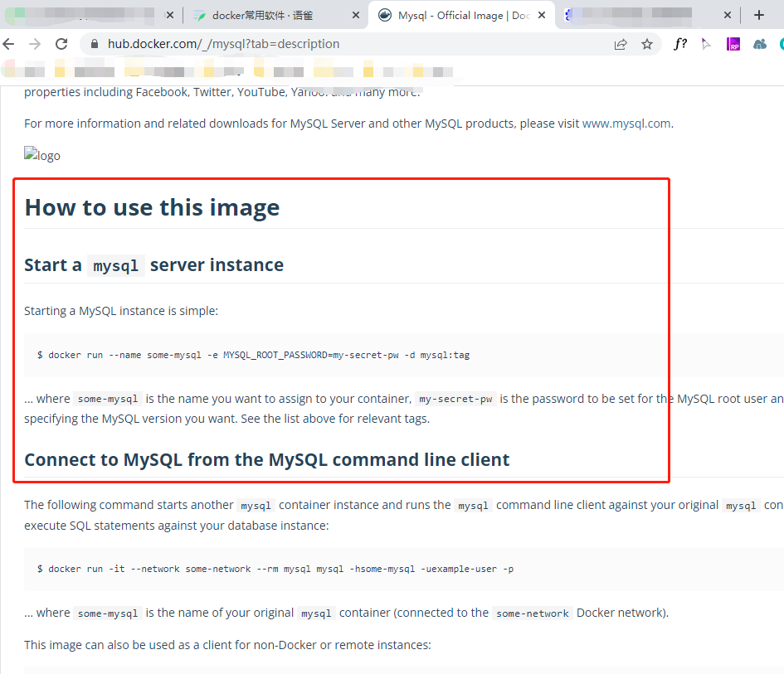Close the last blurred browser tab
784x674 pixels.
[x=728, y=16]
